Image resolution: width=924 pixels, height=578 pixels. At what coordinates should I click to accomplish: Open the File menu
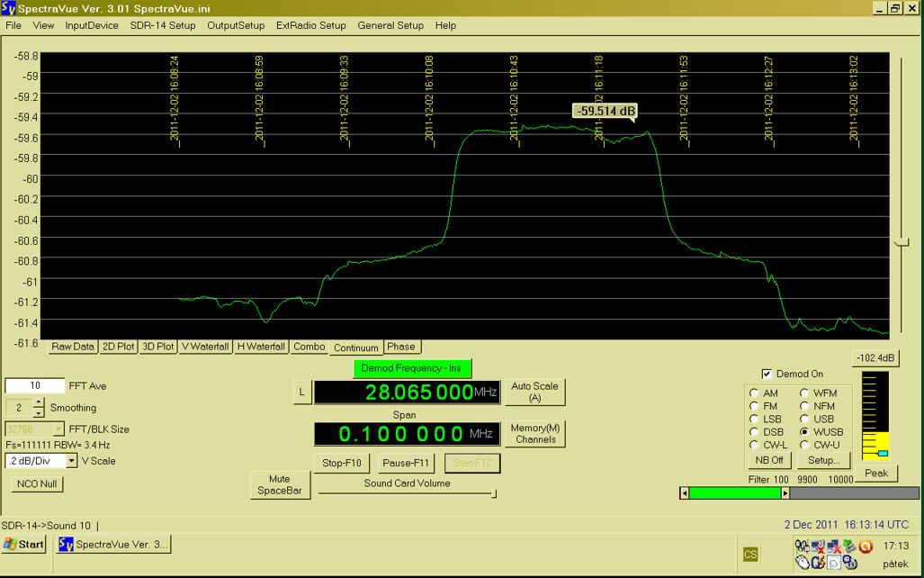(x=13, y=25)
